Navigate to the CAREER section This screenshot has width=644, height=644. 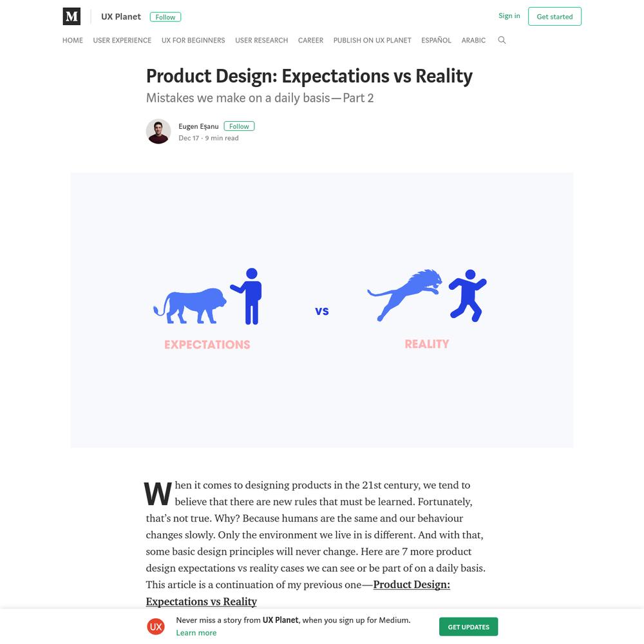[310, 40]
